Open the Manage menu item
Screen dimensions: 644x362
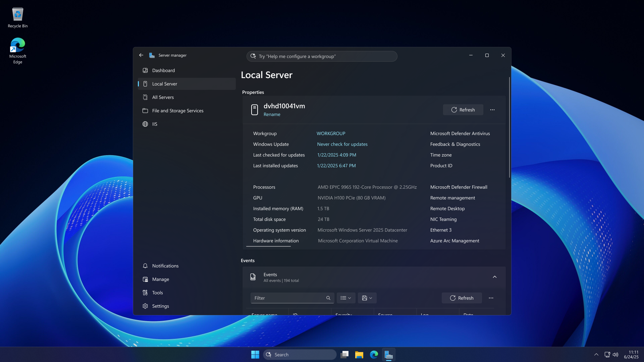[x=160, y=279]
